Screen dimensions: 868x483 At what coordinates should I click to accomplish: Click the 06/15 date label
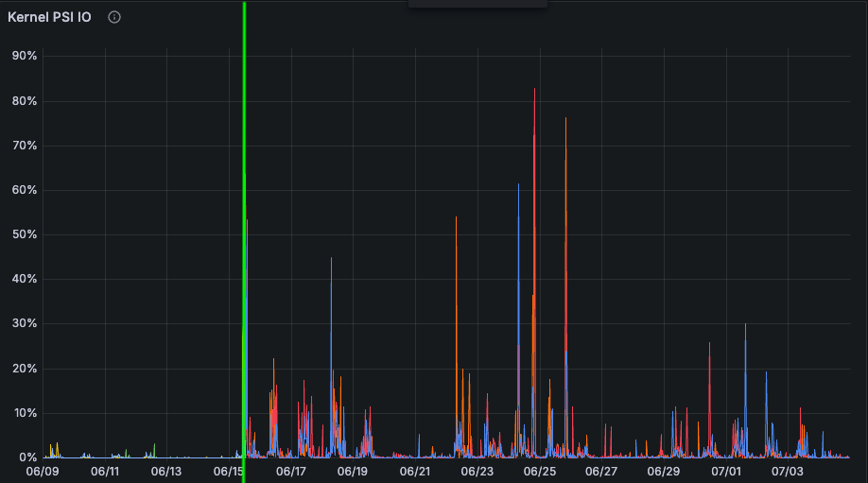(x=228, y=472)
